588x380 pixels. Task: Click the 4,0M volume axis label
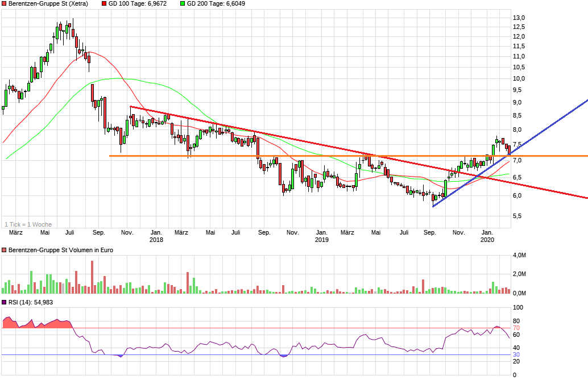[519, 256]
